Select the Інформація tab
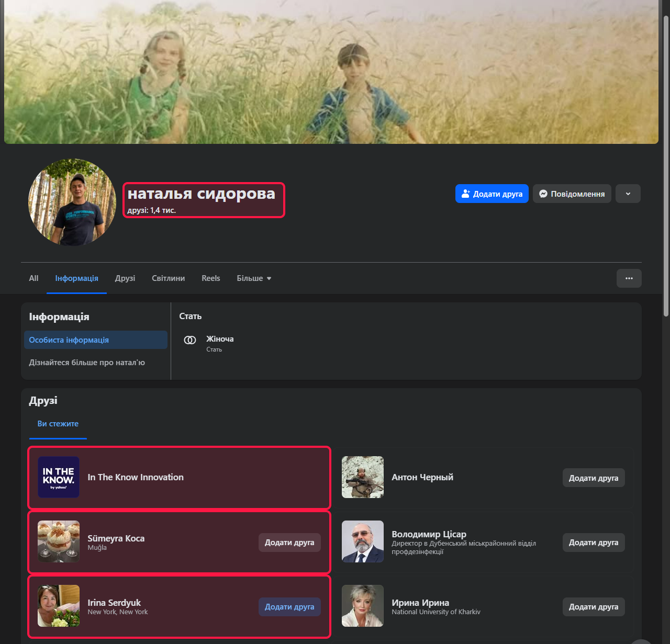This screenshot has height=644, width=670. (x=77, y=278)
